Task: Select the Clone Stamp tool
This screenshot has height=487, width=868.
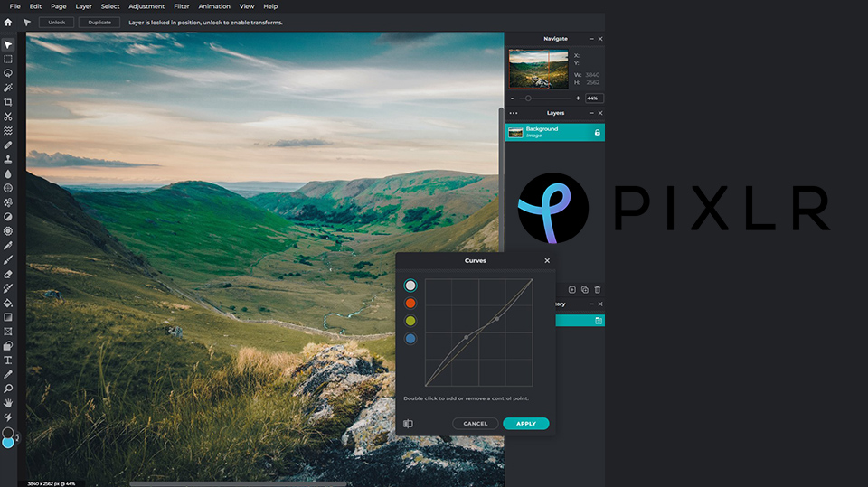Action: [8, 159]
